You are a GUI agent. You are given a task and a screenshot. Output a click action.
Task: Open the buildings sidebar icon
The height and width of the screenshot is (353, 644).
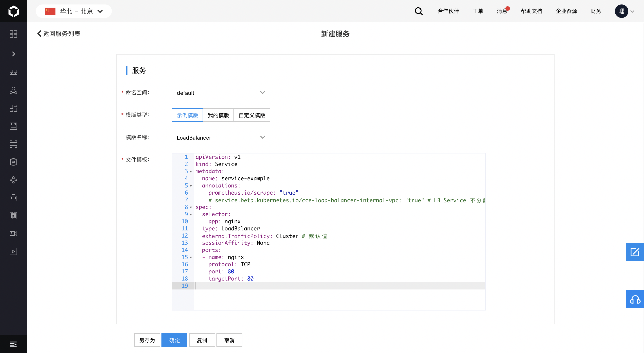click(13, 198)
